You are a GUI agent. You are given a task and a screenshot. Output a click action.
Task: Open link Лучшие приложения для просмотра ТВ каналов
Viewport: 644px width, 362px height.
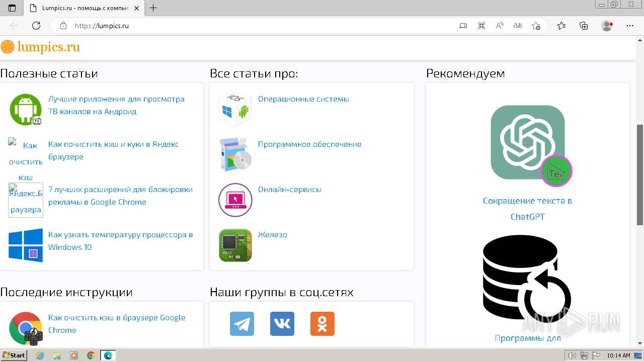pos(116,105)
